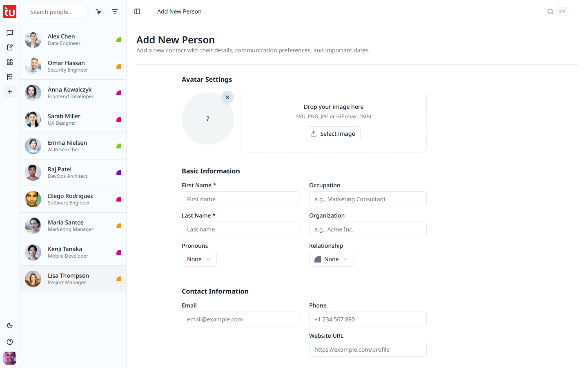Click the app logo at top left
The width and height of the screenshot is (588, 368).
click(x=10, y=11)
